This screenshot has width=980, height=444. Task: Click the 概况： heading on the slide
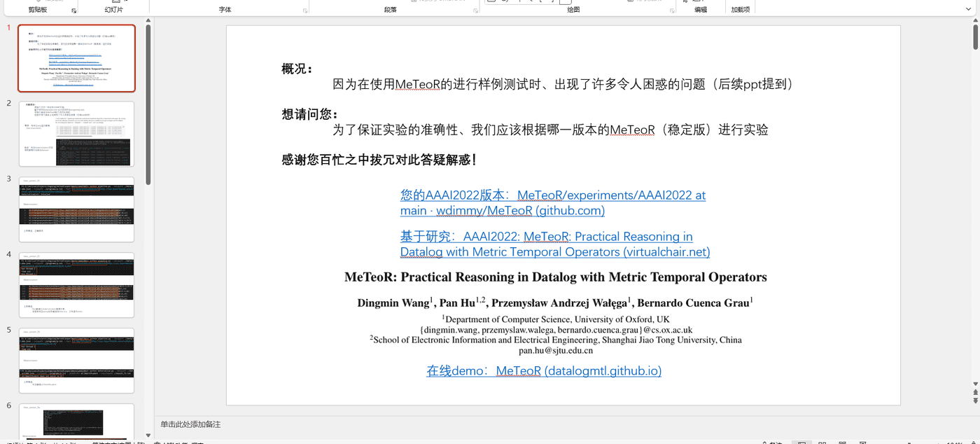(297, 69)
